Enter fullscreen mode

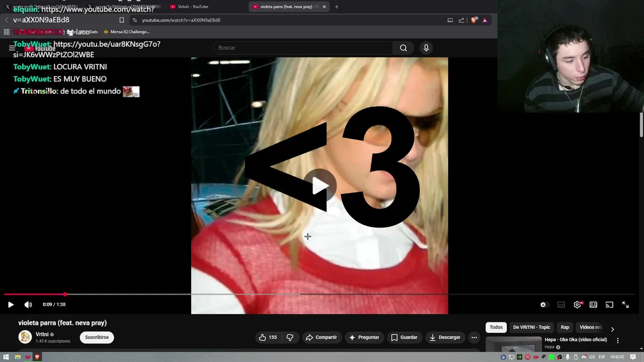coord(625,305)
